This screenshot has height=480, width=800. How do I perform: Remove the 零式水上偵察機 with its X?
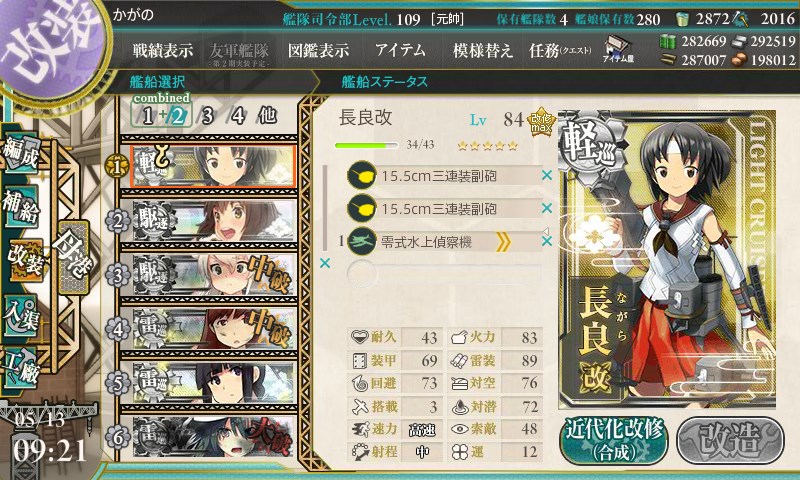547,241
